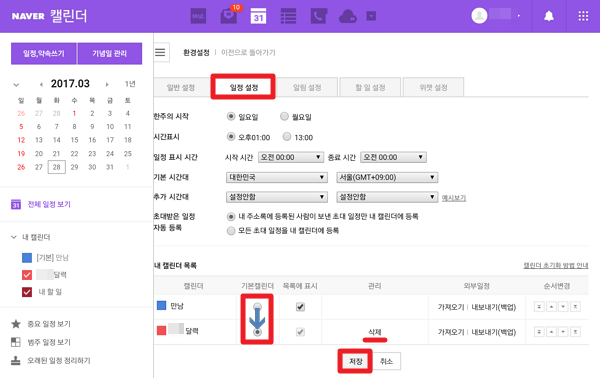Toggle sidebar with hamburger menu icon
Screen dimensions: 600x378
click(x=160, y=52)
